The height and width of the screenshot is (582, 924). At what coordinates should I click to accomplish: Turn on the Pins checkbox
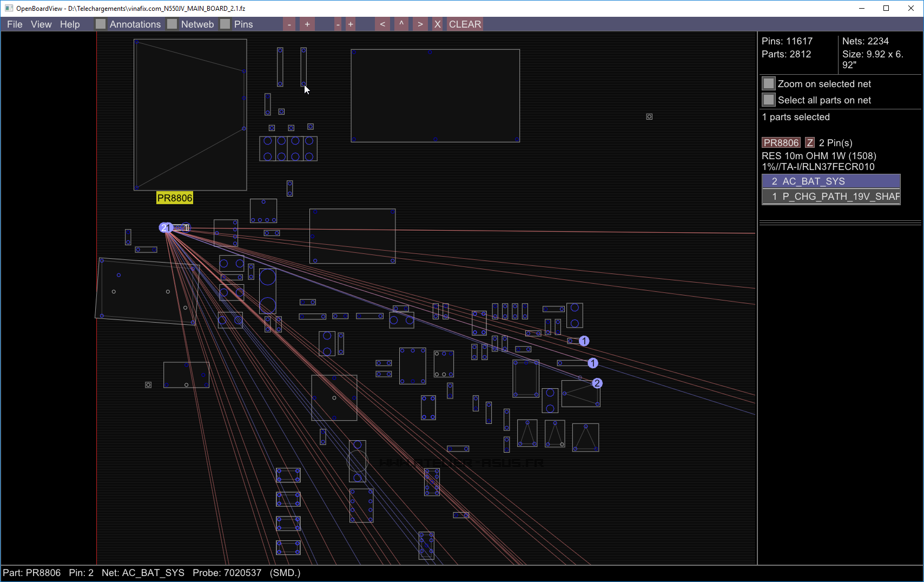pos(225,24)
